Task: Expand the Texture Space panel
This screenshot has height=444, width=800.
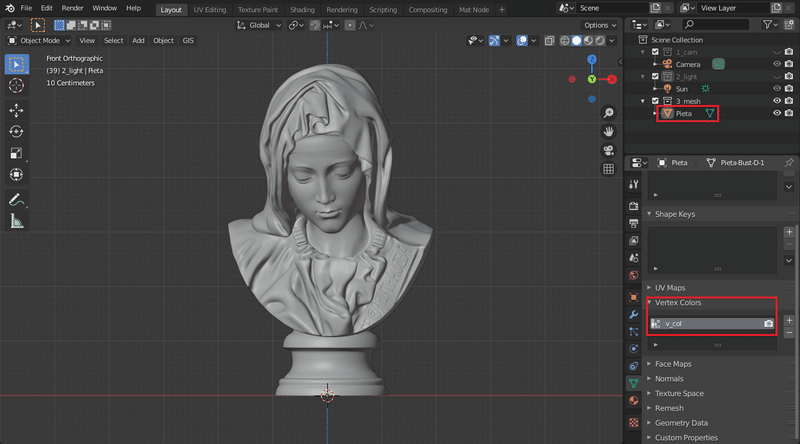Action: 679,393
